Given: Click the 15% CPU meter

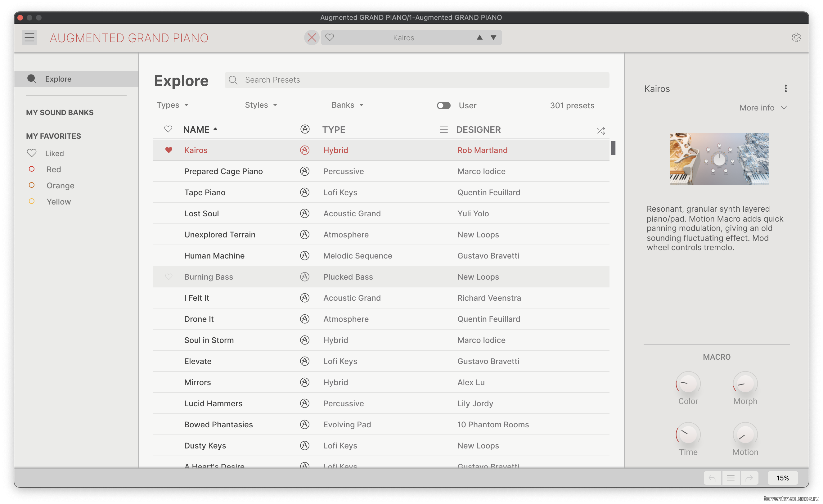Looking at the screenshot, I should tap(783, 478).
